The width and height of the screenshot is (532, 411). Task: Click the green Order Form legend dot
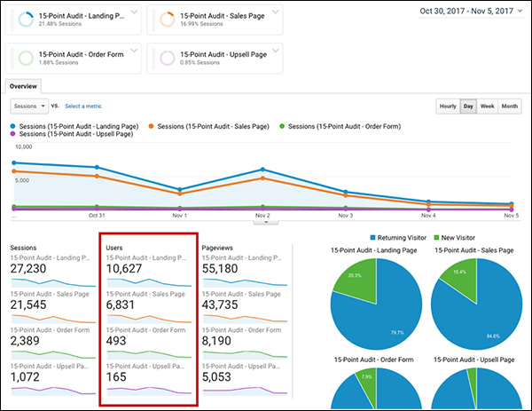pos(282,126)
